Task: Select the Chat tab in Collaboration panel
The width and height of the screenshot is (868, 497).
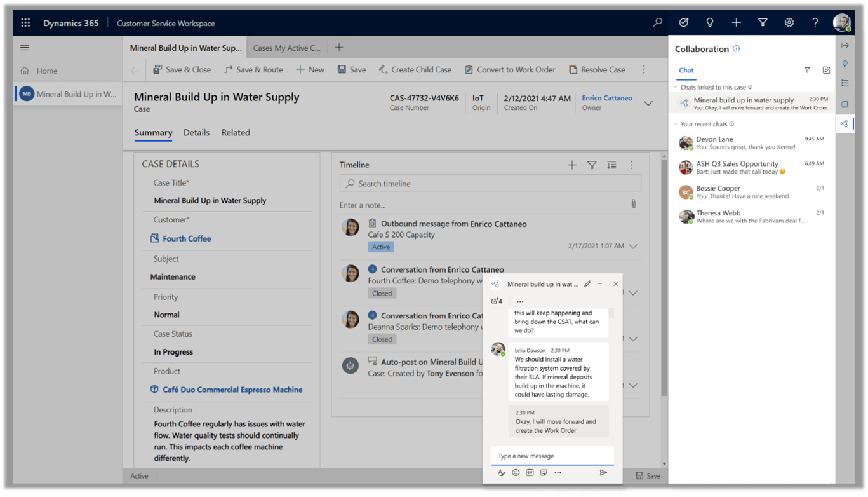Action: tap(686, 71)
